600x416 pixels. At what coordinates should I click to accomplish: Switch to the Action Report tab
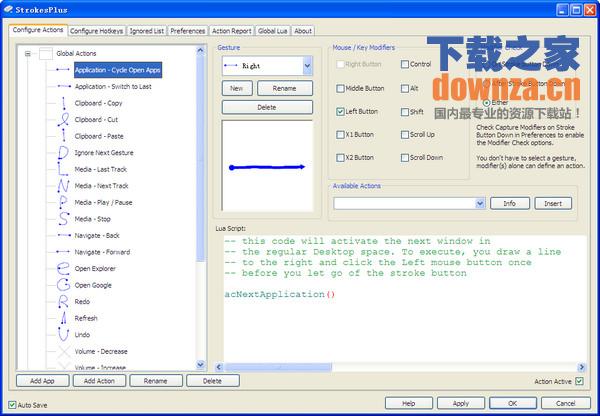point(232,31)
